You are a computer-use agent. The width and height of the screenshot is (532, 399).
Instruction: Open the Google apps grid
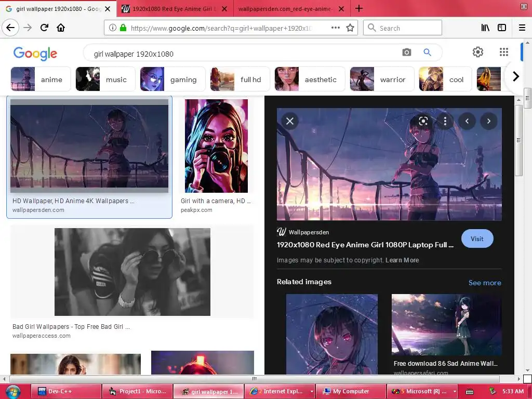[x=504, y=52]
